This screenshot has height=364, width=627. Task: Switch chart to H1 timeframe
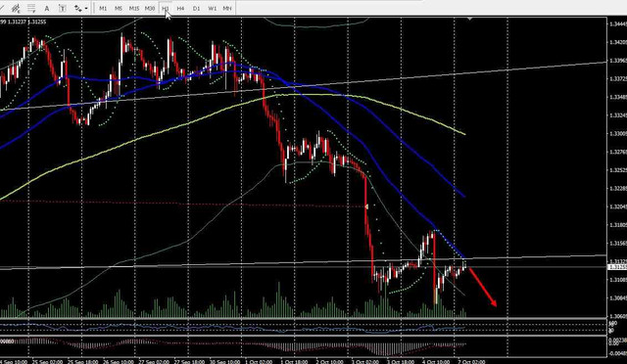coord(166,9)
